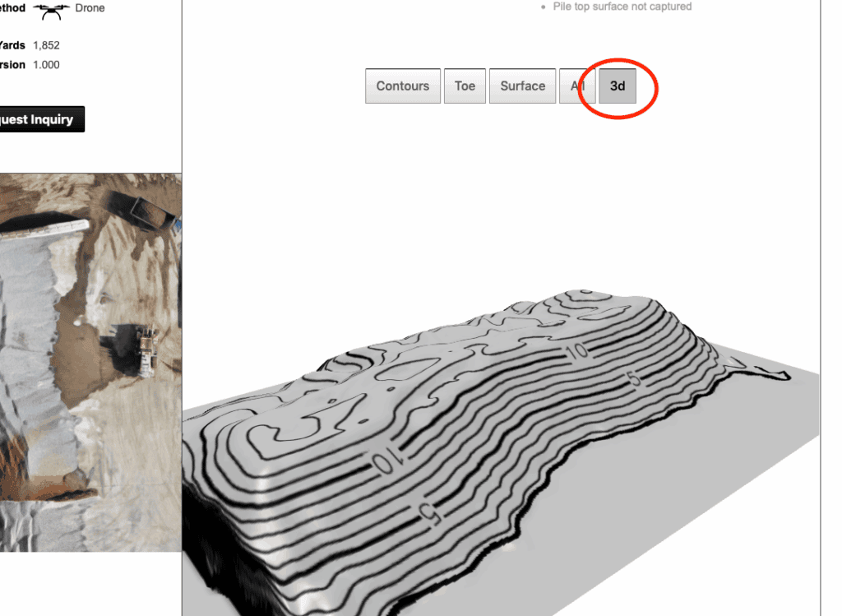842x616 pixels.
Task: Select the Toe view button
Action: click(x=465, y=86)
